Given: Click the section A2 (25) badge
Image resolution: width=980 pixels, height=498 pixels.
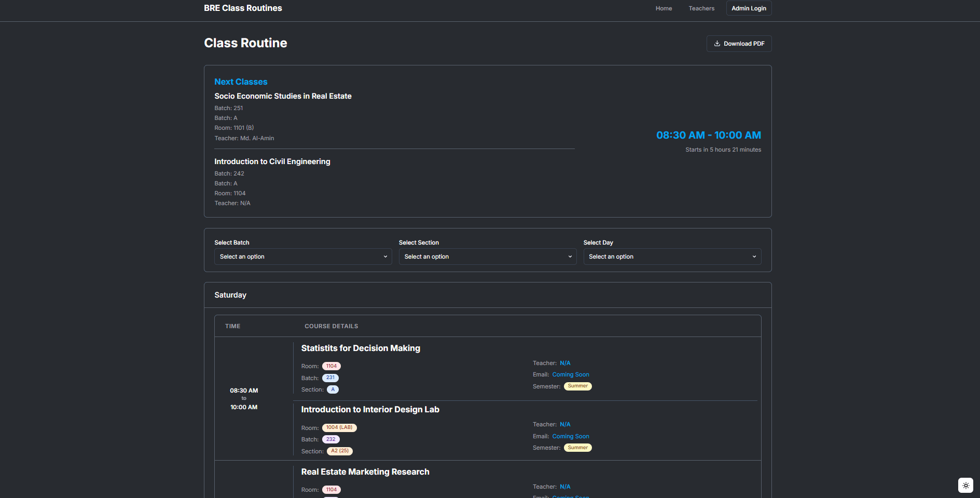Looking at the screenshot, I should pyautogui.click(x=340, y=451).
